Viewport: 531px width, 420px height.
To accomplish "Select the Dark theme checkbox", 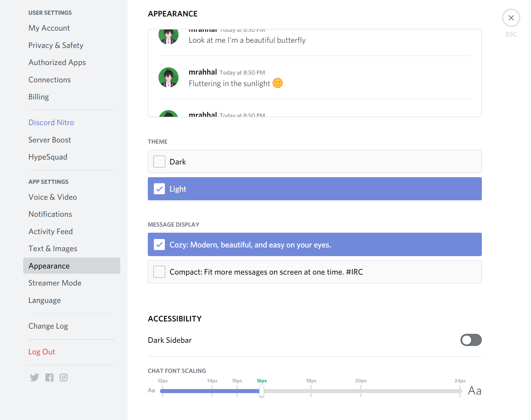I will click(159, 162).
